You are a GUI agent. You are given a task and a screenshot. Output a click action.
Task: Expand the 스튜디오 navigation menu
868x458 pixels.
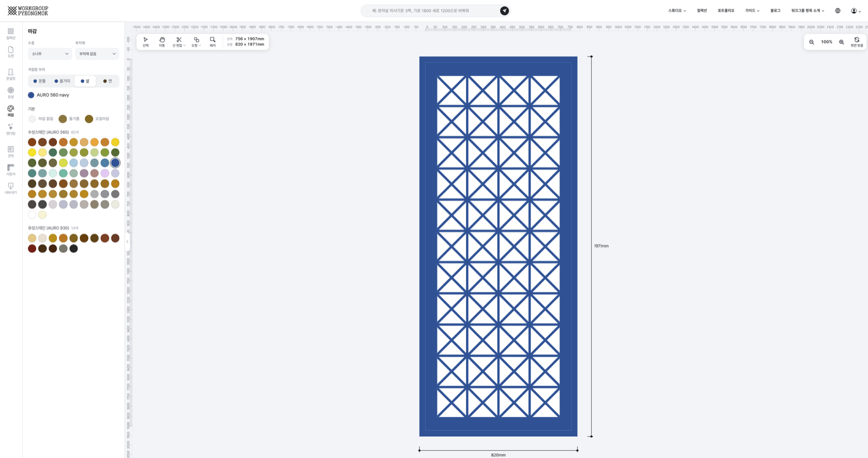pos(677,11)
